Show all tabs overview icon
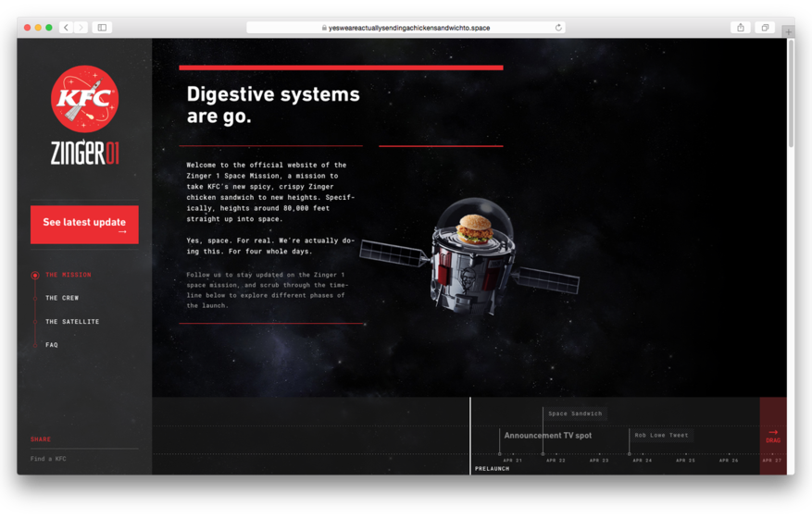 point(765,28)
